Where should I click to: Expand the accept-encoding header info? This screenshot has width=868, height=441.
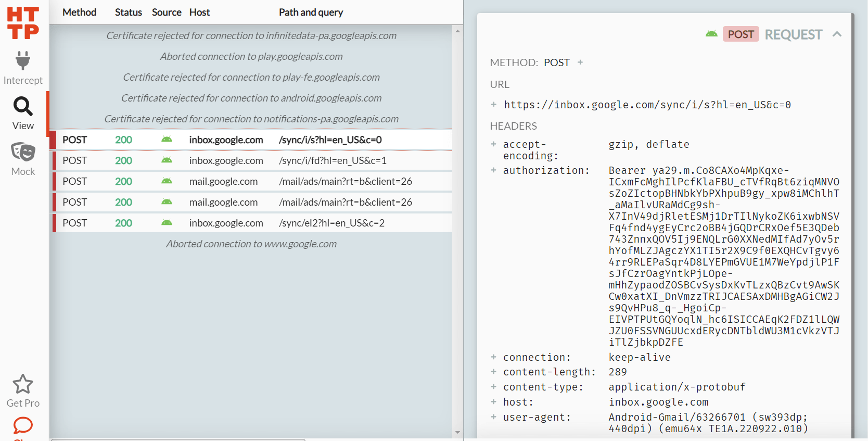[x=494, y=144]
